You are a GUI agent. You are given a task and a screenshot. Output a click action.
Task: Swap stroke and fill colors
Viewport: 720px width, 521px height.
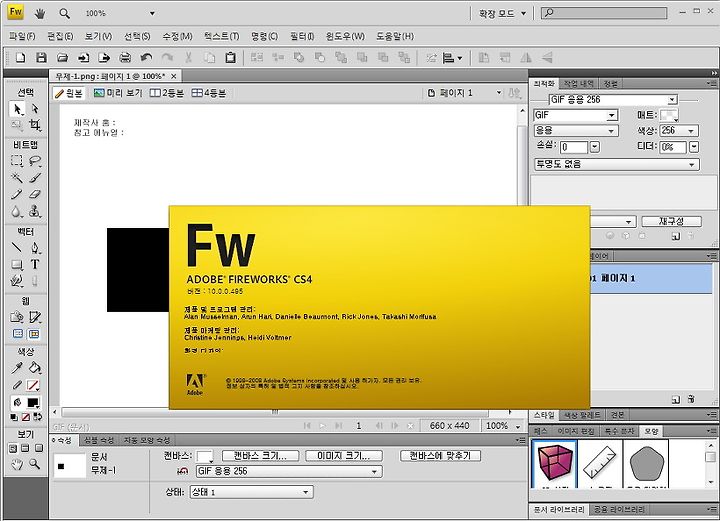click(38, 417)
